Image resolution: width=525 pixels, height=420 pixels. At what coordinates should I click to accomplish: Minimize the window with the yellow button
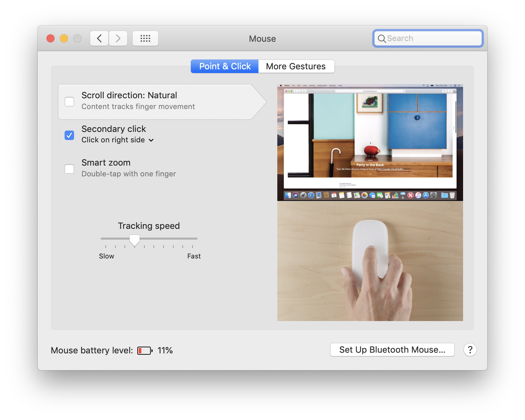pos(64,38)
